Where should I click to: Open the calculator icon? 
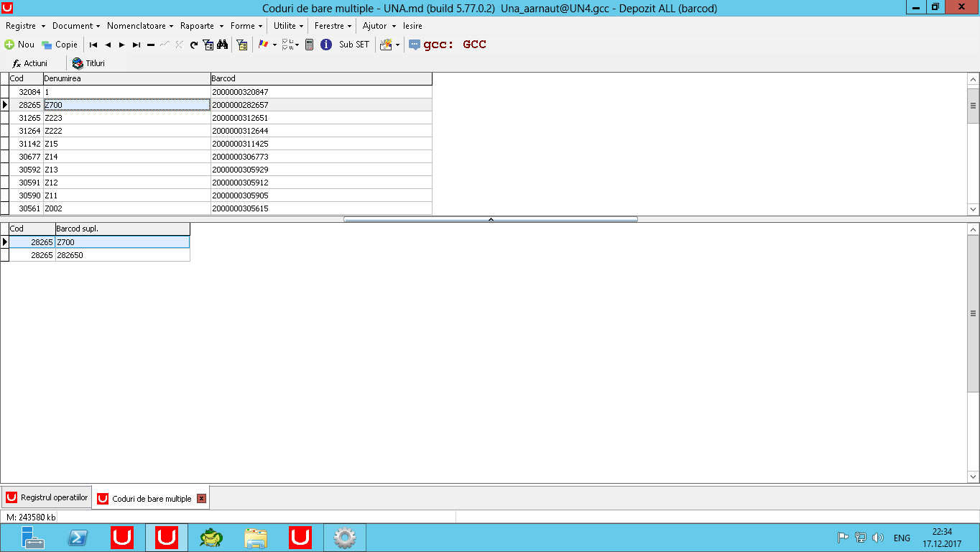pyautogui.click(x=310, y=45)
